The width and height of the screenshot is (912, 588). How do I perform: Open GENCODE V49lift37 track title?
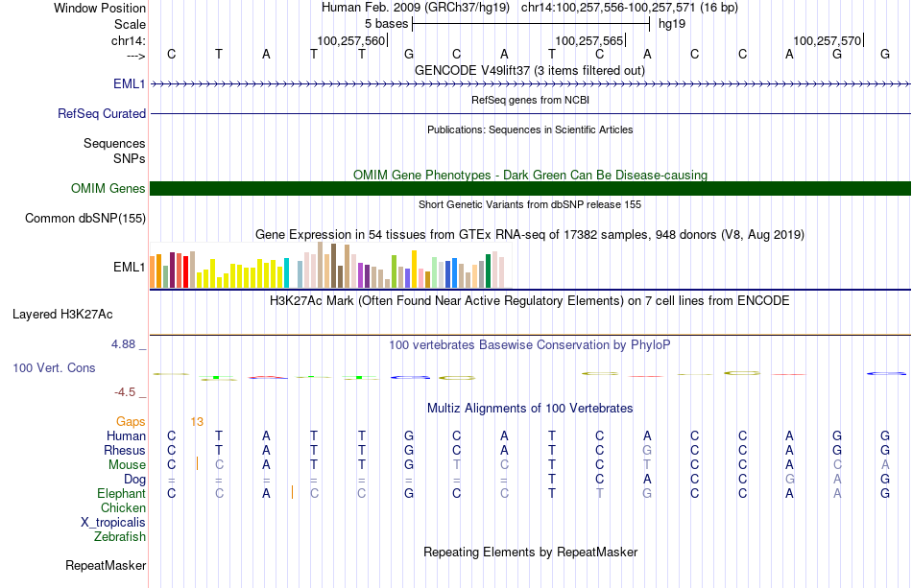coord(530,70)
